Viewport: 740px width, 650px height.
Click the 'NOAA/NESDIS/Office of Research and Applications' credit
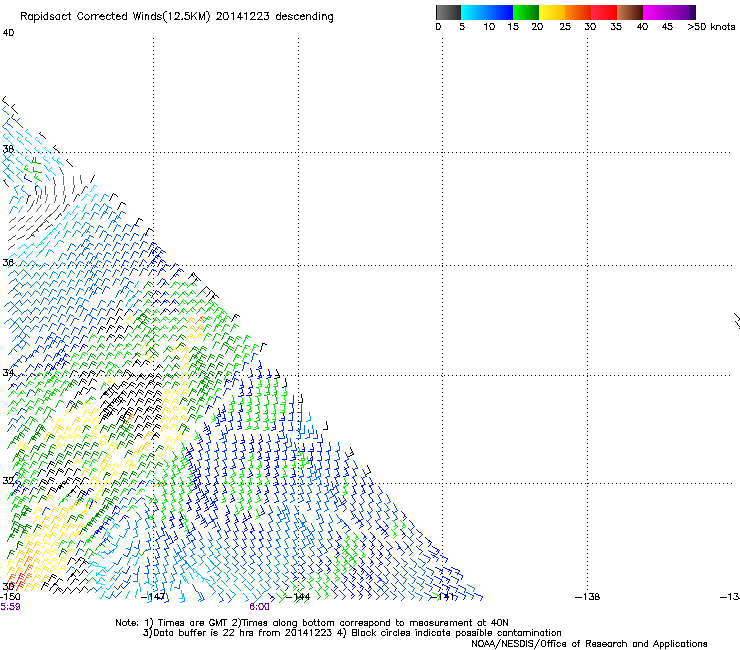coord(589,643)
